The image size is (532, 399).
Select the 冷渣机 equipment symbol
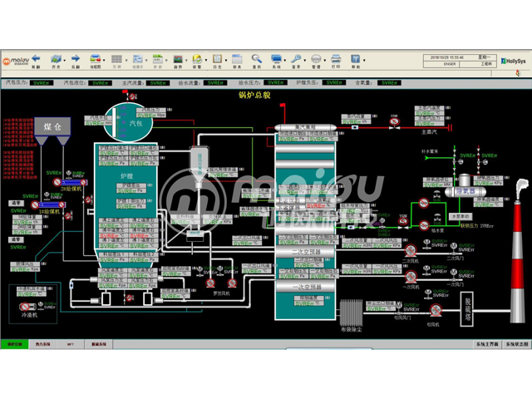point(27,307)
